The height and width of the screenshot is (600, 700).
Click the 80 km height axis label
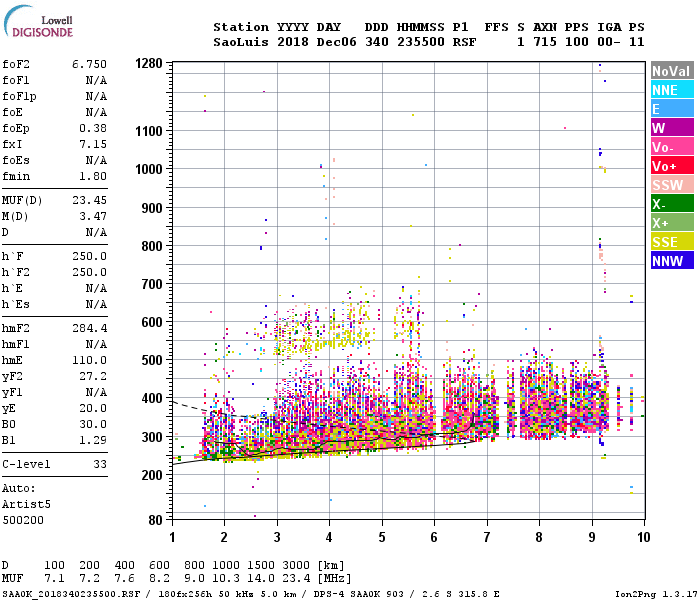(x=155, y=520)
